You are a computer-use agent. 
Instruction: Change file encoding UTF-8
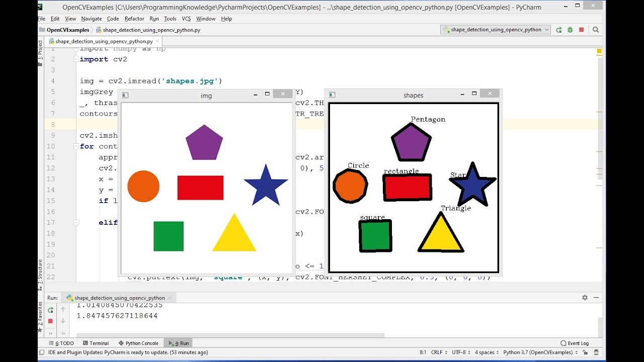click(461, 352)
